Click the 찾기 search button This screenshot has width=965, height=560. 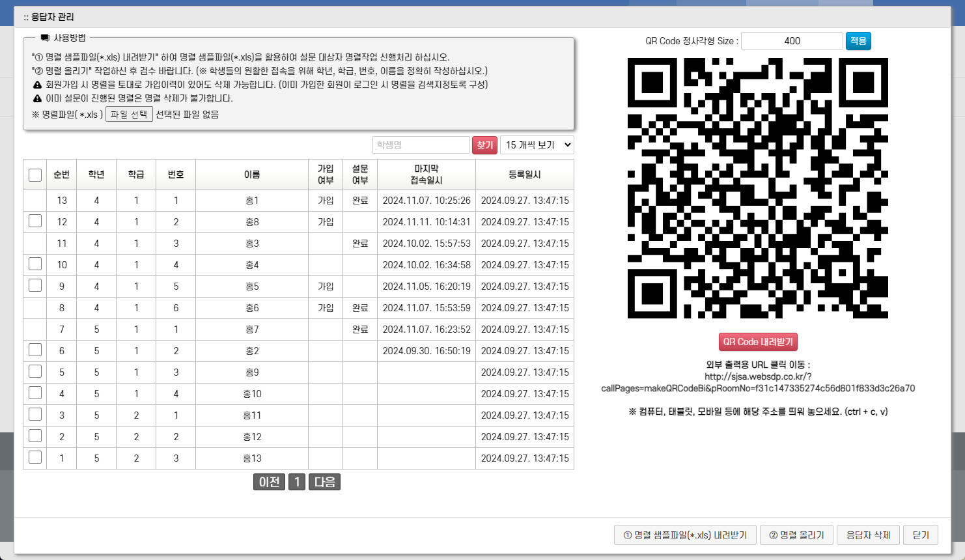click(x=485, y=145)
